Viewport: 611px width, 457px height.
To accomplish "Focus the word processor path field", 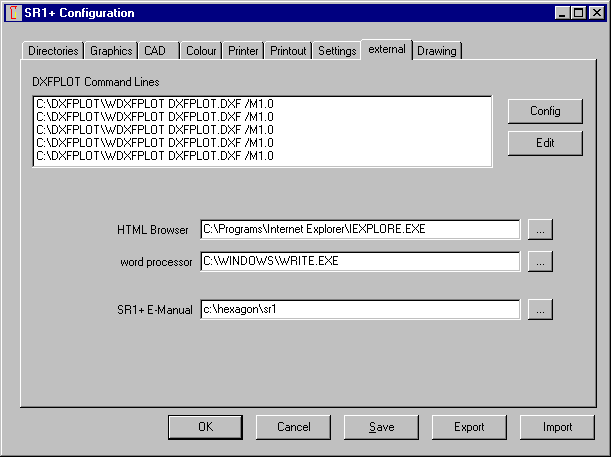I will tap(360, 261).
